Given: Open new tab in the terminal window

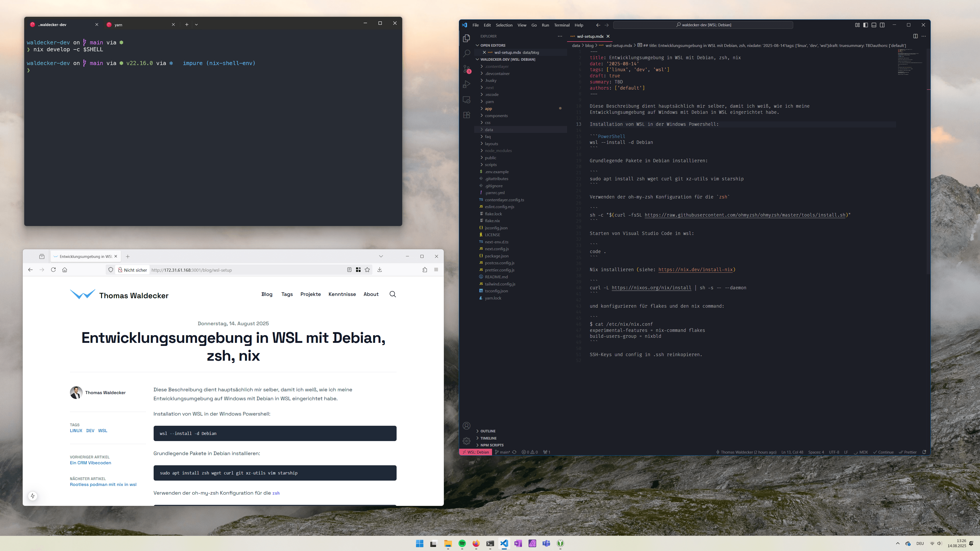Looking at the screenshot, I should click(x=186, y=24).
